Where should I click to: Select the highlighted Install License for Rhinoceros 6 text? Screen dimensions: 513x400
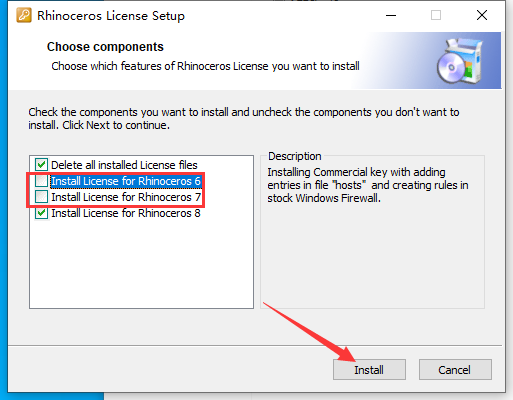[126, 181]
